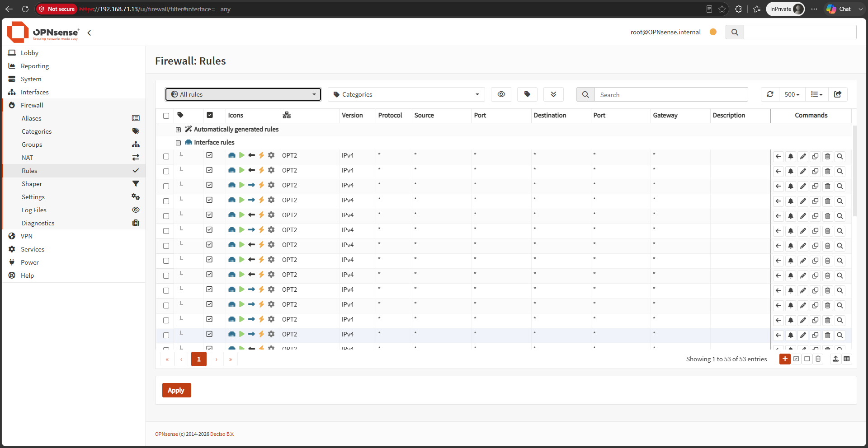868x448 pixels.
Task: Open the Categories filter dropdown
Action: 406,94
